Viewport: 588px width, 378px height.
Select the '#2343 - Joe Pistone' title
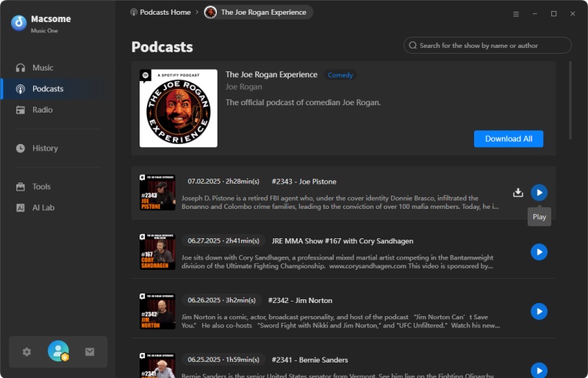click(304, 182)
